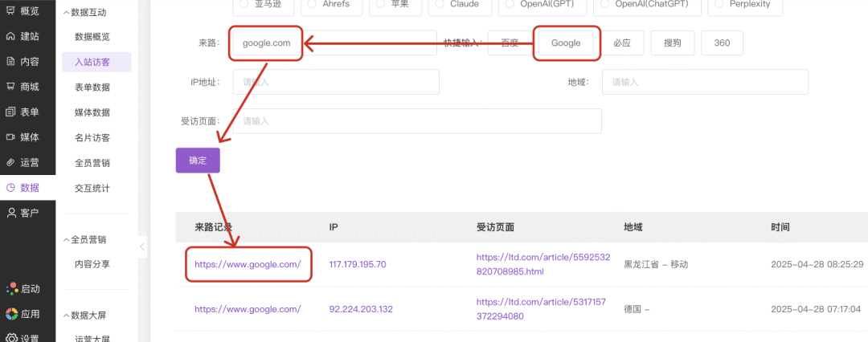This screenshot has height=342, width=868.
Task: Select the OpenAI(ChatGPT) radio option
Action: click(x=647, y=5)
